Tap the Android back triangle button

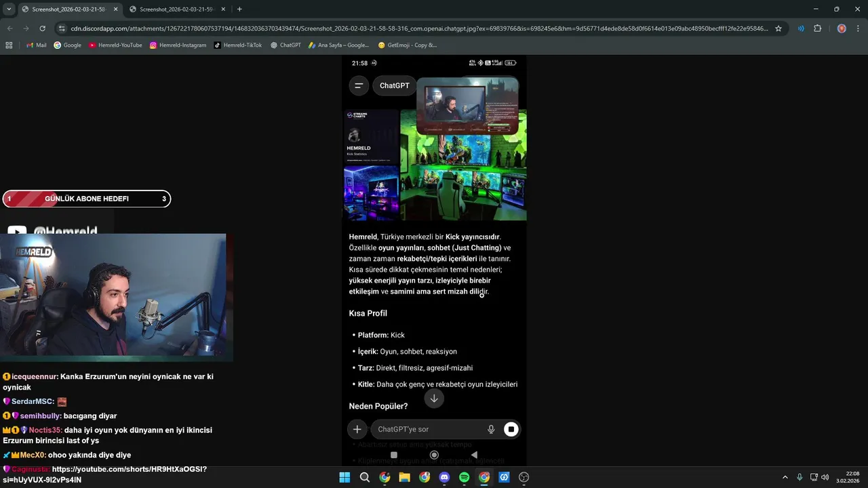tap(474, 455)
